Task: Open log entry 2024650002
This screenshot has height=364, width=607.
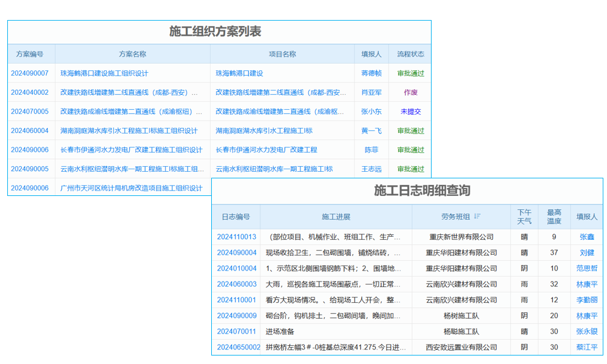Action: 236,348
